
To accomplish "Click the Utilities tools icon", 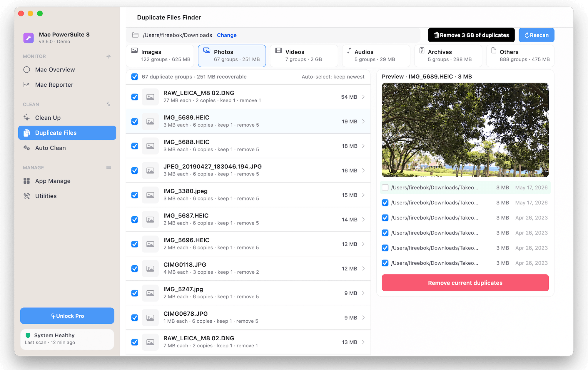I will [27, 196].
